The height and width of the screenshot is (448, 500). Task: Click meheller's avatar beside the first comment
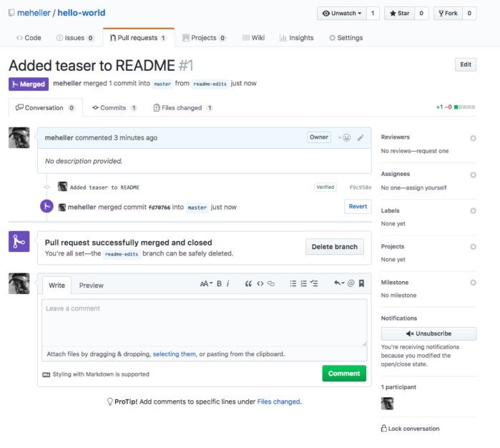click(x=19, y=138)
